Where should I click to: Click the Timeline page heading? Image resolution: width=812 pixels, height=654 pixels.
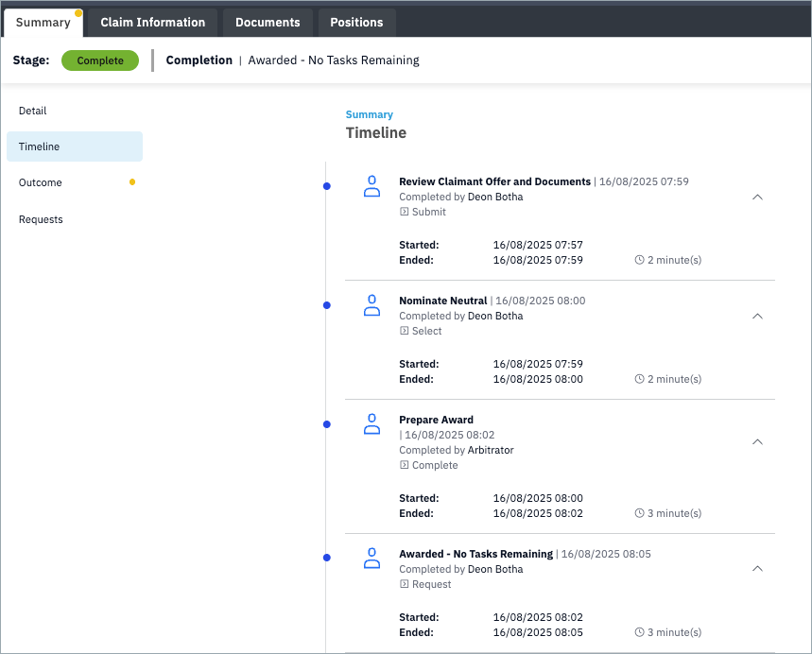376,132
